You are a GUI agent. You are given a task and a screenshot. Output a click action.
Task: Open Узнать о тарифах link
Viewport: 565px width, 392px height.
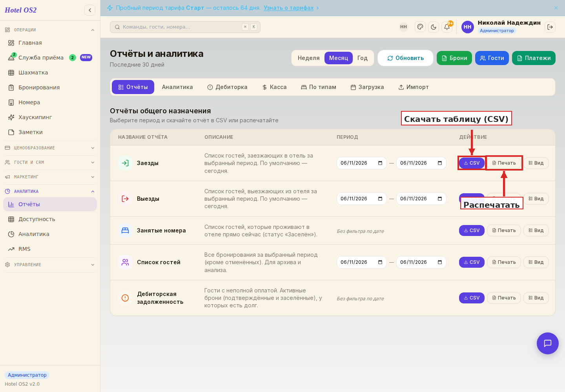coord(288,8)
